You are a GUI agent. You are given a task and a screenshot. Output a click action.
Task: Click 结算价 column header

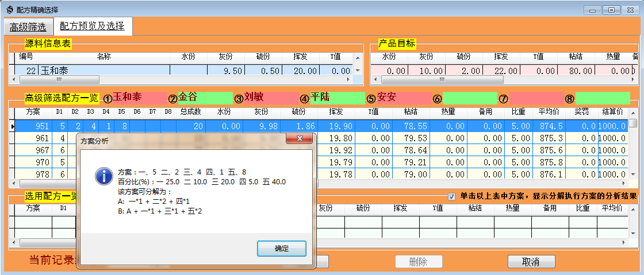(x=612, y=111)
